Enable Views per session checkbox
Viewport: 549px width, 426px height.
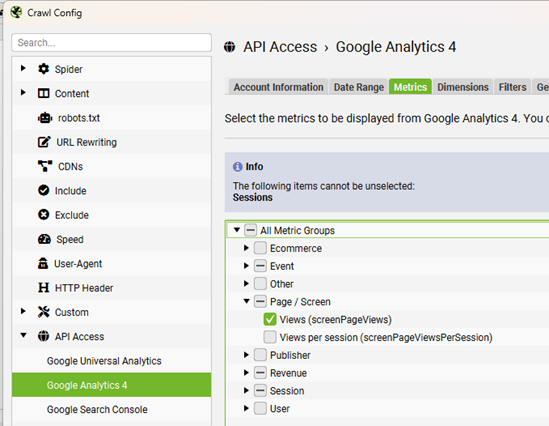[270, 337]
